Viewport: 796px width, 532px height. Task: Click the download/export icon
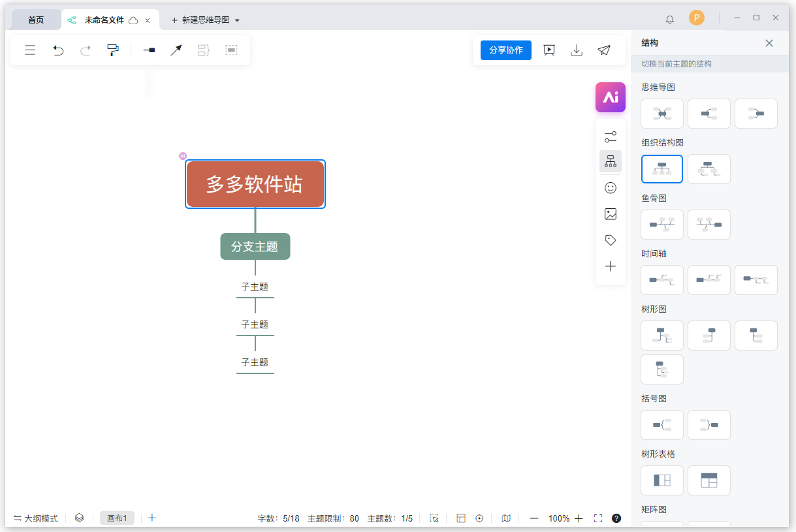point(576,50)
